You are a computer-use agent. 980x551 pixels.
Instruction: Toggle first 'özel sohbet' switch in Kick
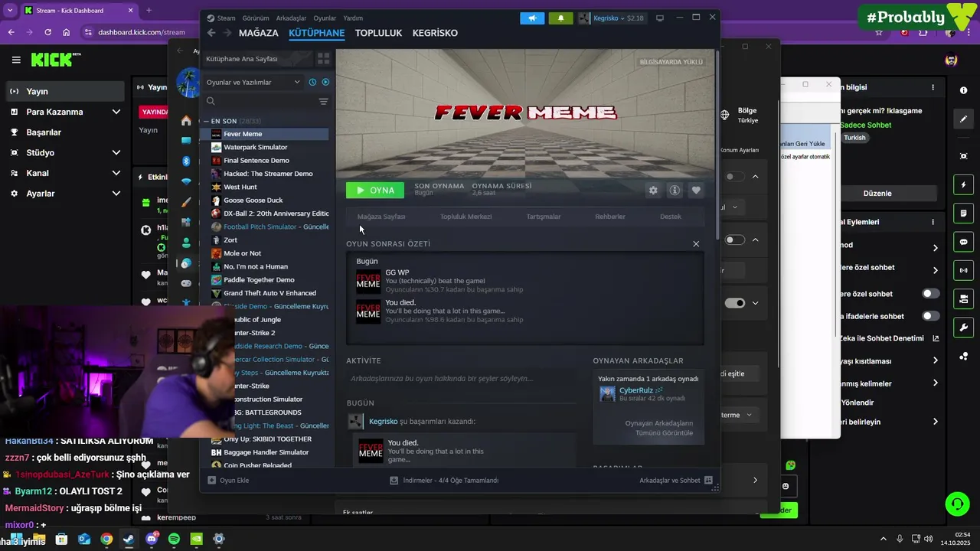tap(930, 294)
